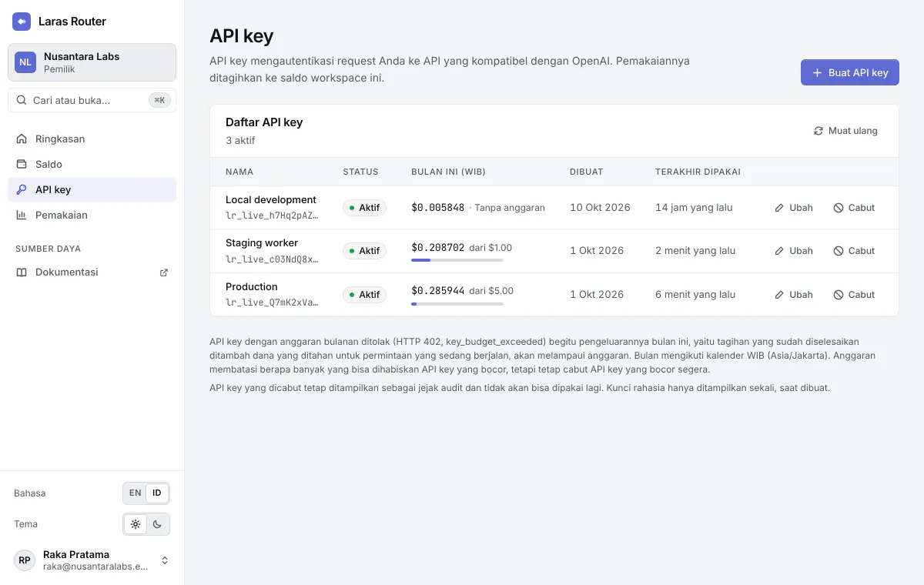Click the Pemakaian bar chart icon
This screenshot has height=585, width=924.
click(x=22, y=215)
